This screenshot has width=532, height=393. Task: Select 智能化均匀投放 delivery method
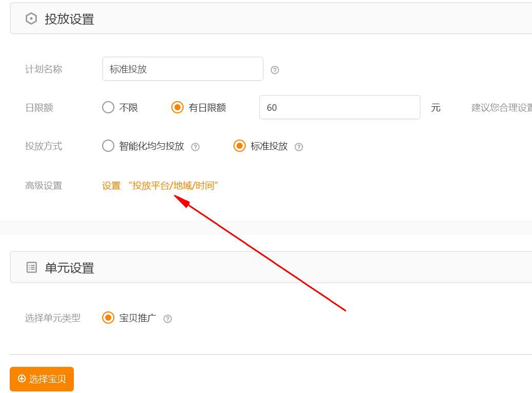pos(108,146)
